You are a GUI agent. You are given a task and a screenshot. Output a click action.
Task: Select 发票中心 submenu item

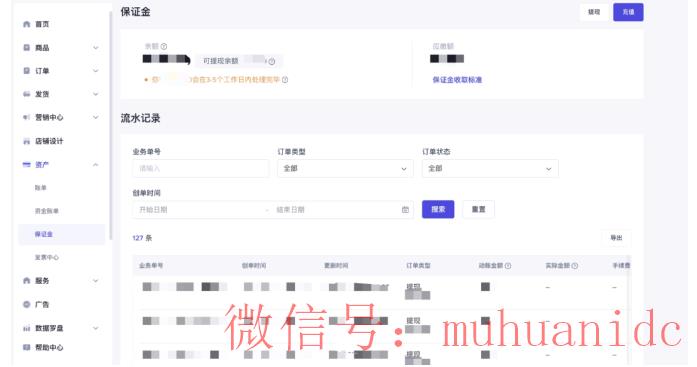(47, 257)
